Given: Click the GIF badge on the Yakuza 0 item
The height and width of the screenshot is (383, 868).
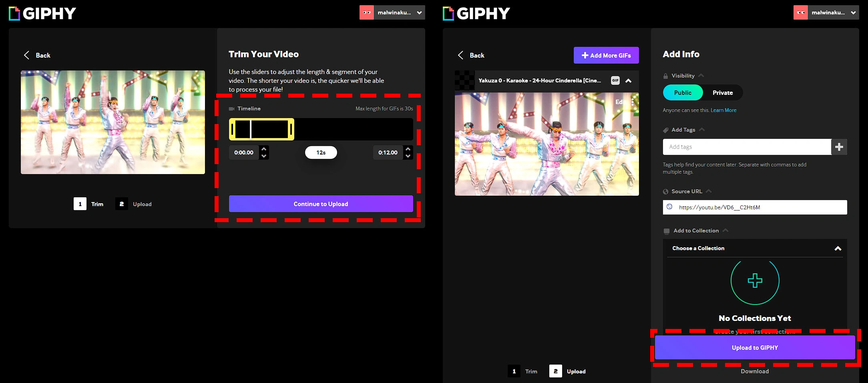Looking at the screenshot, I should (615, 80).
